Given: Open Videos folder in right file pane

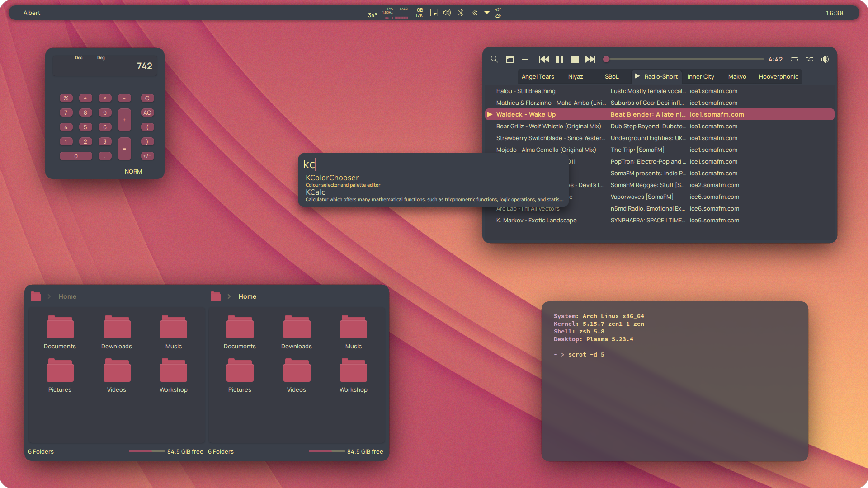Looking at the screenshot, I should (x=297, y=375).
